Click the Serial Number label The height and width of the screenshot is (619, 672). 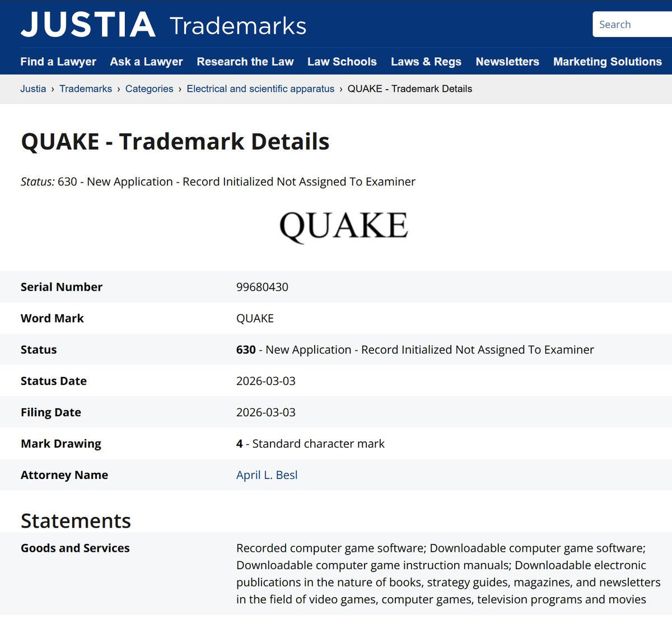click(62, 287)
